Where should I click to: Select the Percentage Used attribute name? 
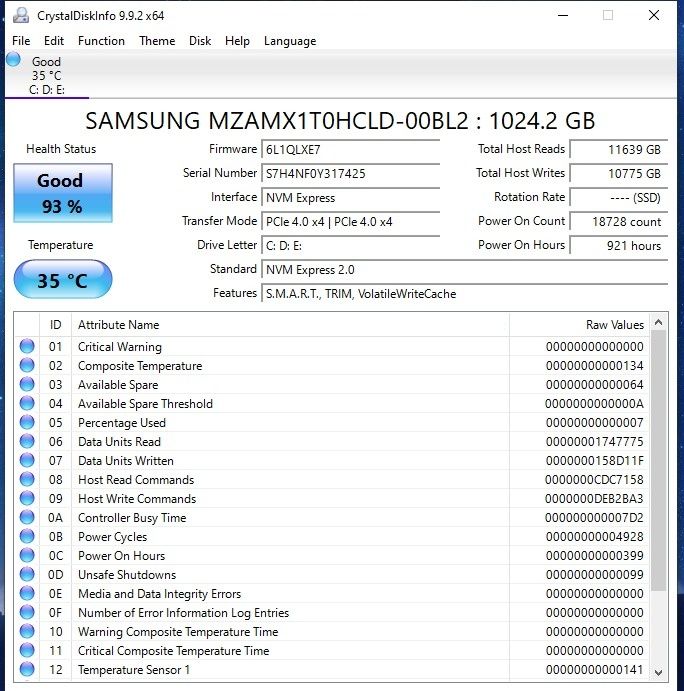[122, 423]
